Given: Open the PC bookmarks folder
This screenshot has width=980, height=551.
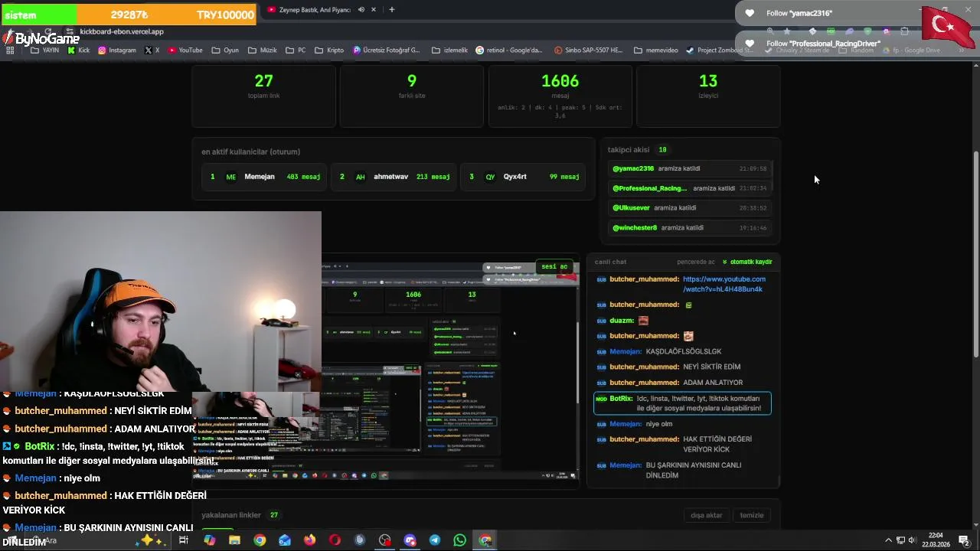Looking at the screenshot, I should 296,51.
